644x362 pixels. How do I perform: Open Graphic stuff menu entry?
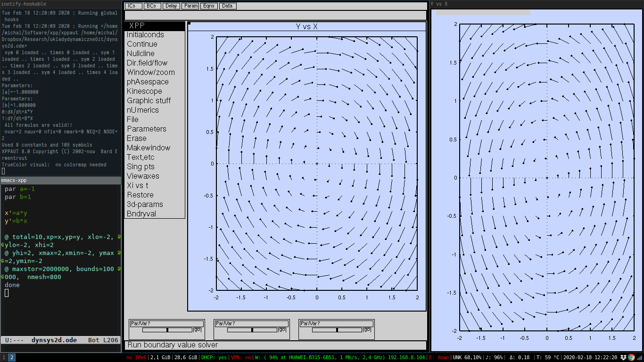tap(155, 101)
